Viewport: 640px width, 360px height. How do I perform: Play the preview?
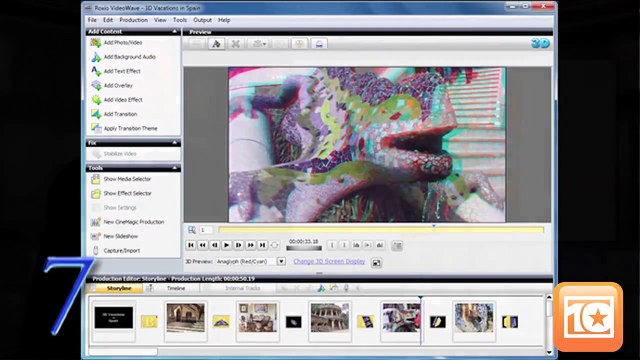(x=227, y=245)
